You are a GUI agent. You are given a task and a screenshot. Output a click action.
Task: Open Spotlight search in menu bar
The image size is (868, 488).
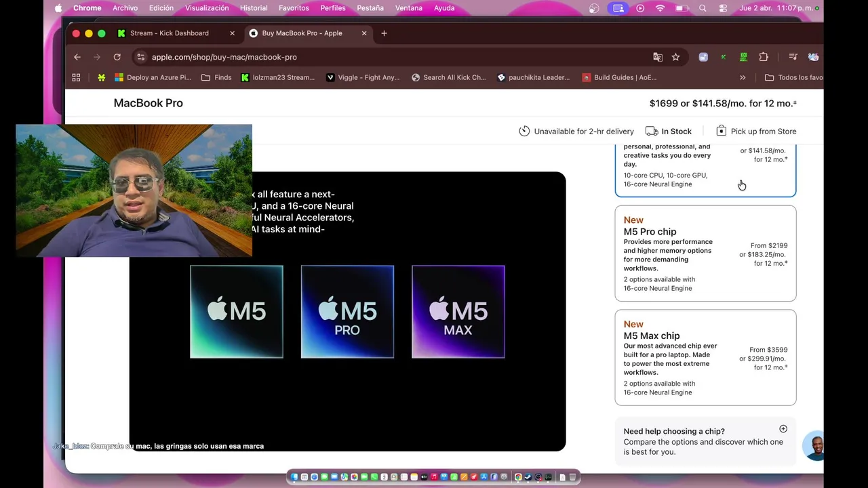coord(703,8)
